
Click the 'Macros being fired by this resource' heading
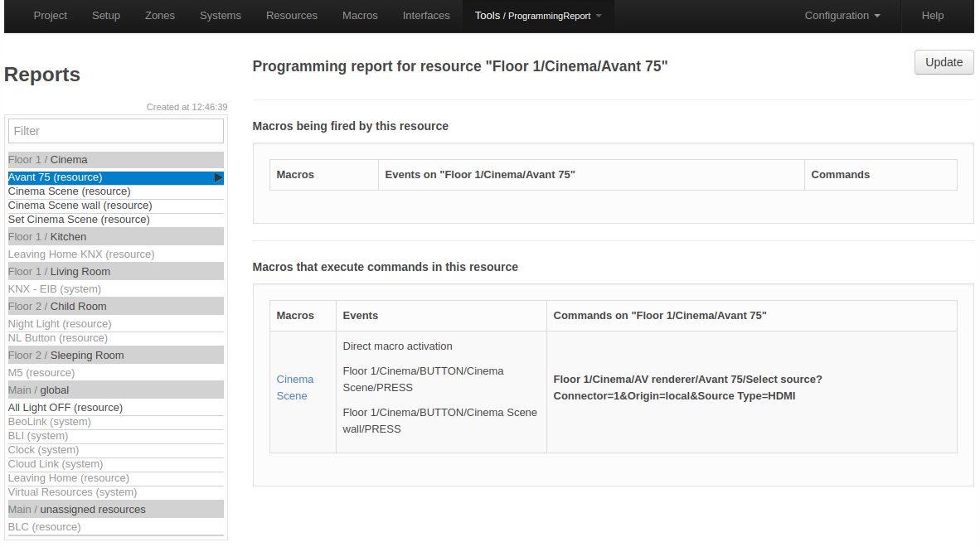pos(351,126)
